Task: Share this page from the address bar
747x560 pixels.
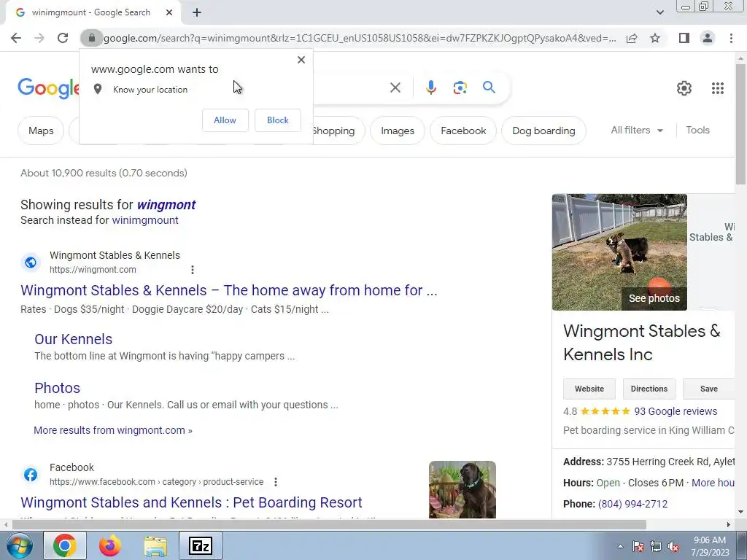Action: pos(632,38)
